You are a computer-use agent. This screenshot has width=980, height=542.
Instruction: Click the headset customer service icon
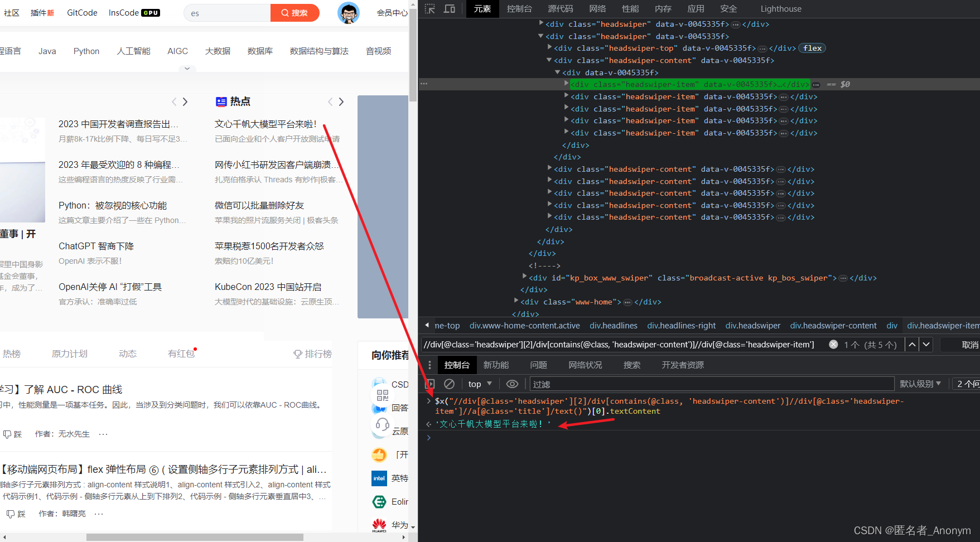coord(383,425)
